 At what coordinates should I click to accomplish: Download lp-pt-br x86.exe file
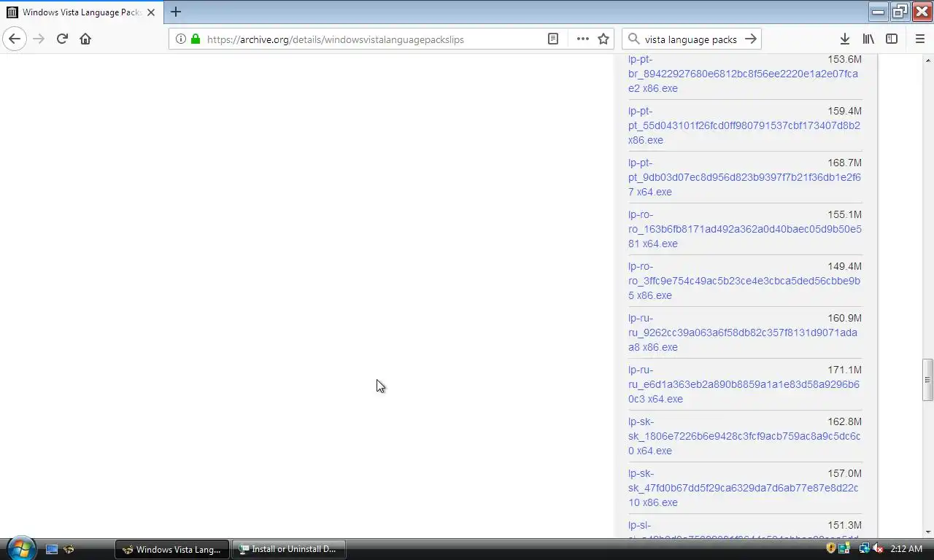pyautogui.click(x=743, y=74)
